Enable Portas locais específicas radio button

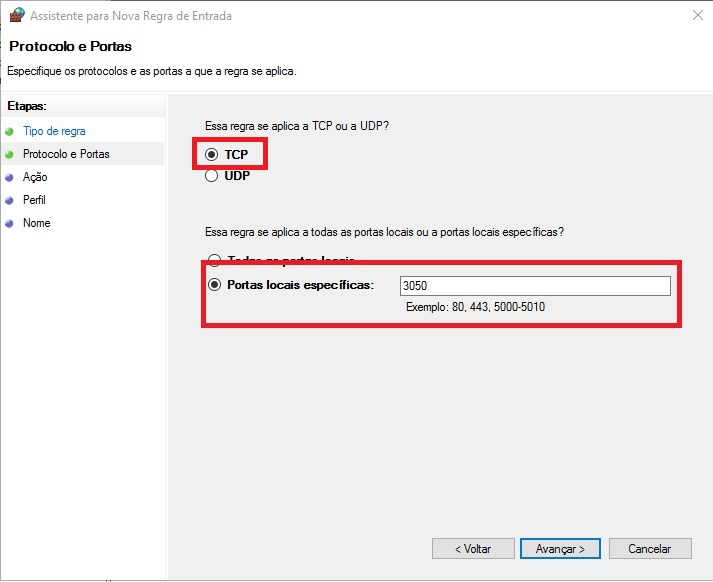coord(213,285)
